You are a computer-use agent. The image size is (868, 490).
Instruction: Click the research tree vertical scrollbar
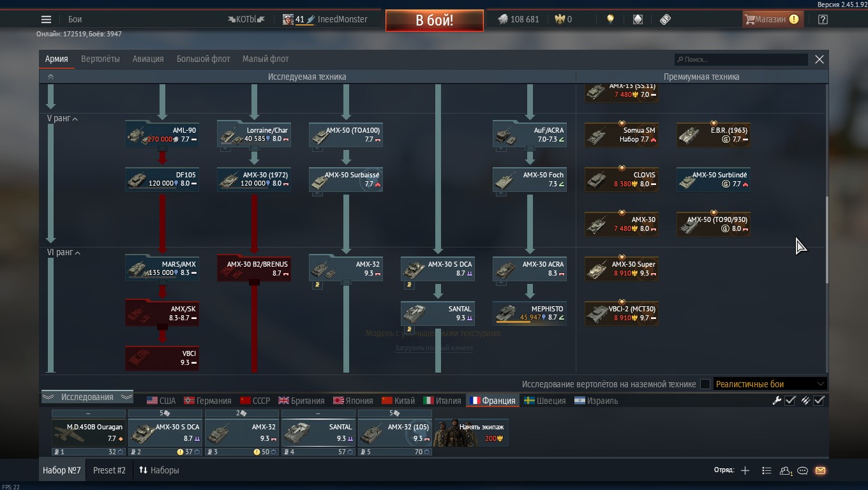827,240
